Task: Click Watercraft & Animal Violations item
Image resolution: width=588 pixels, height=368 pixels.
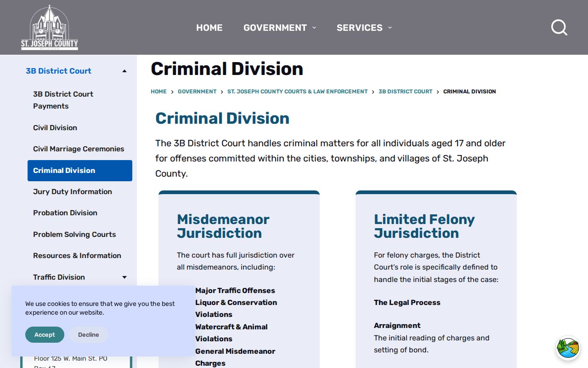Action: (232, 333)
